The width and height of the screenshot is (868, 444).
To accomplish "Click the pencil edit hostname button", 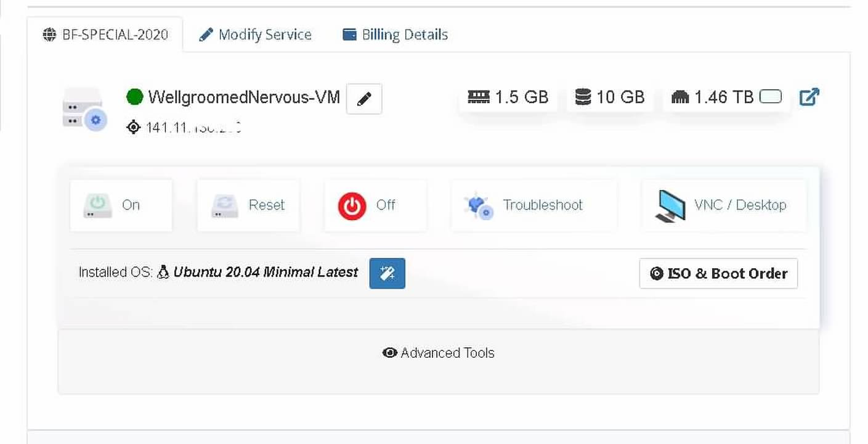I will (364, 99).
